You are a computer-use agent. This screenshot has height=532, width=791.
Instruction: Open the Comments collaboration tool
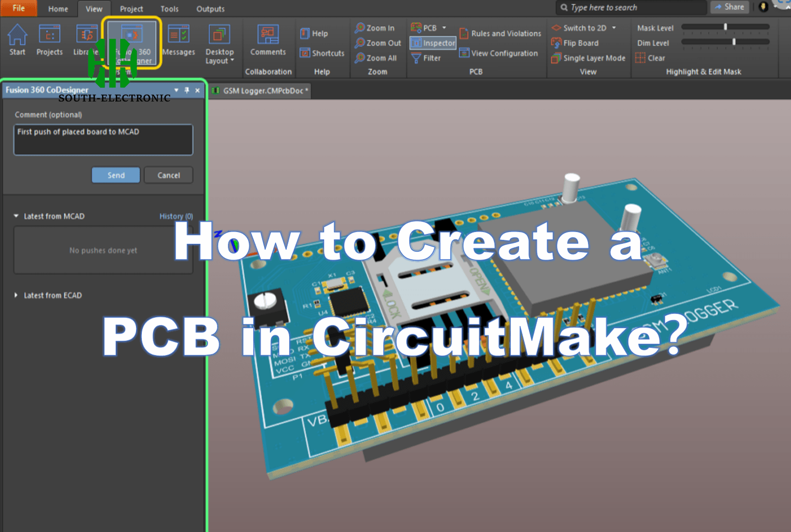pyautogui.click(x=268, y=41)
